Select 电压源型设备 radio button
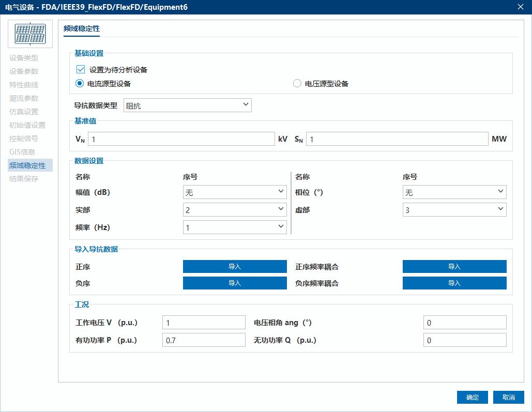 tap(297, 83)
